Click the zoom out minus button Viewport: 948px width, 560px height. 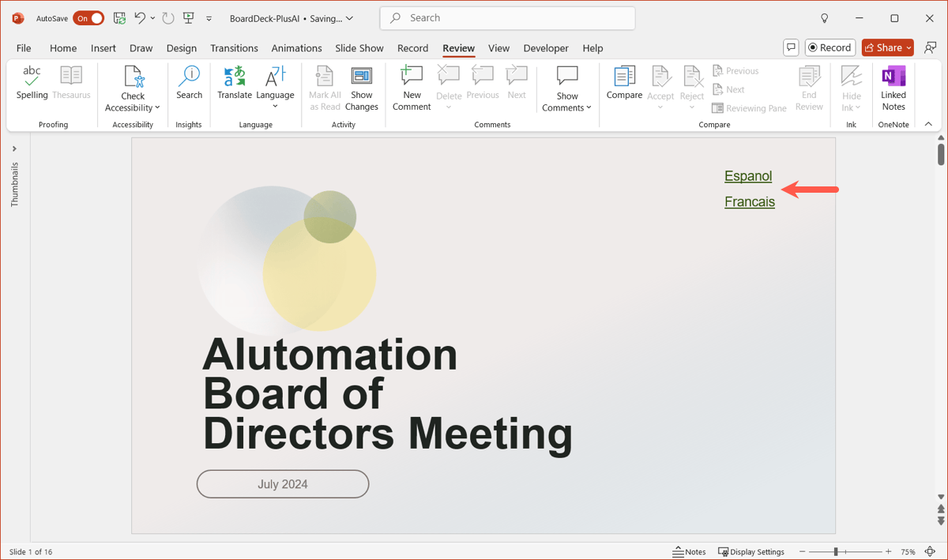pos(803,551)
